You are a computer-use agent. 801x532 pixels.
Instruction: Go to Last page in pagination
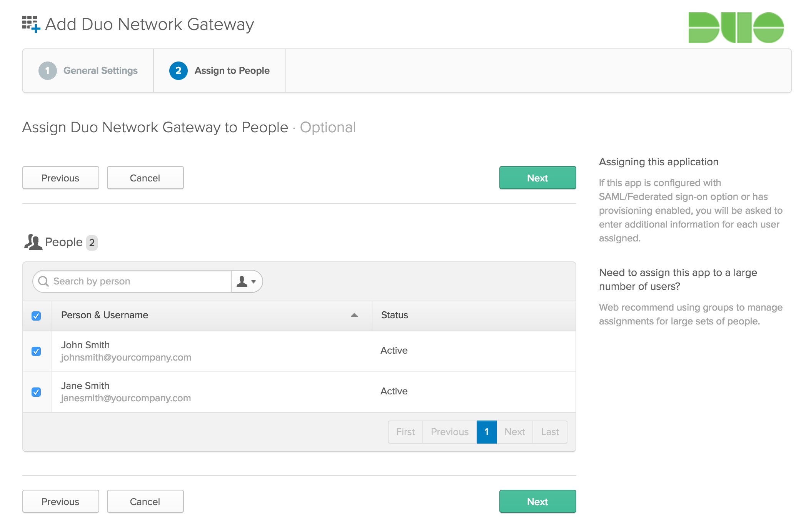coord(550,432)
